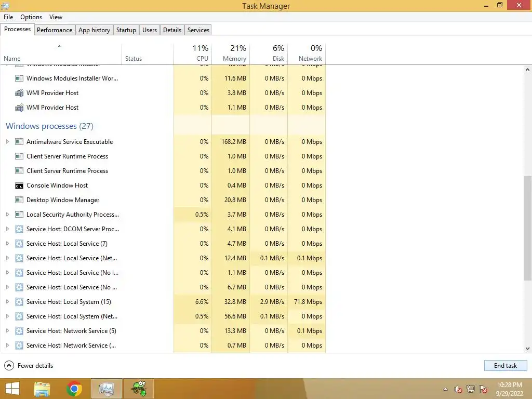Click the network tray icon
Image resolution: width=532 pixels, height=399 pixels.
(471, 389)
